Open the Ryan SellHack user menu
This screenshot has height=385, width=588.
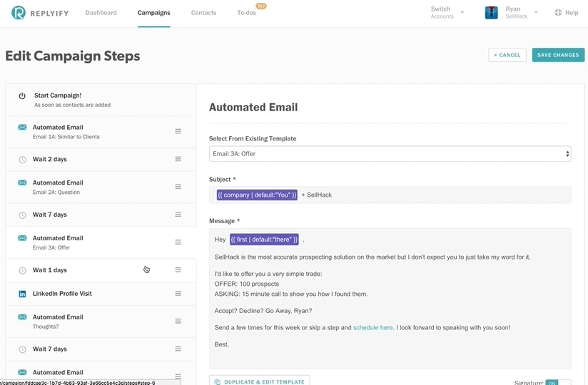pyautogui.click(x=536, y=13)
